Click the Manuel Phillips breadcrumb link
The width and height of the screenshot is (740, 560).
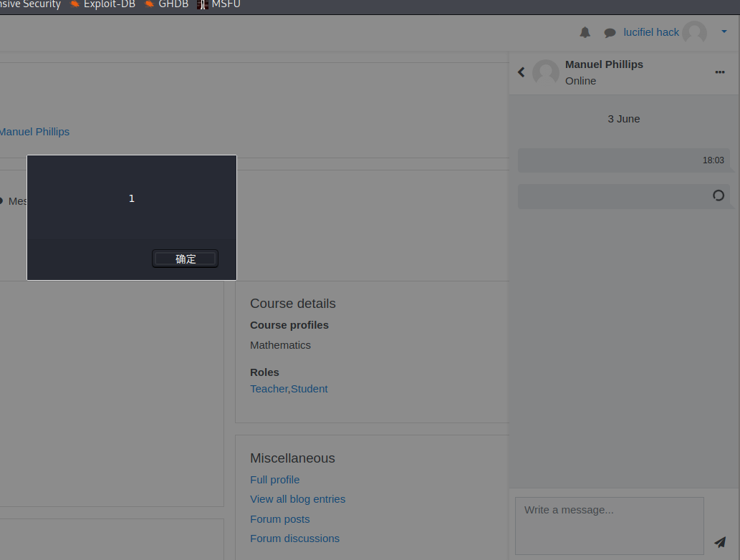coord(34,132)
